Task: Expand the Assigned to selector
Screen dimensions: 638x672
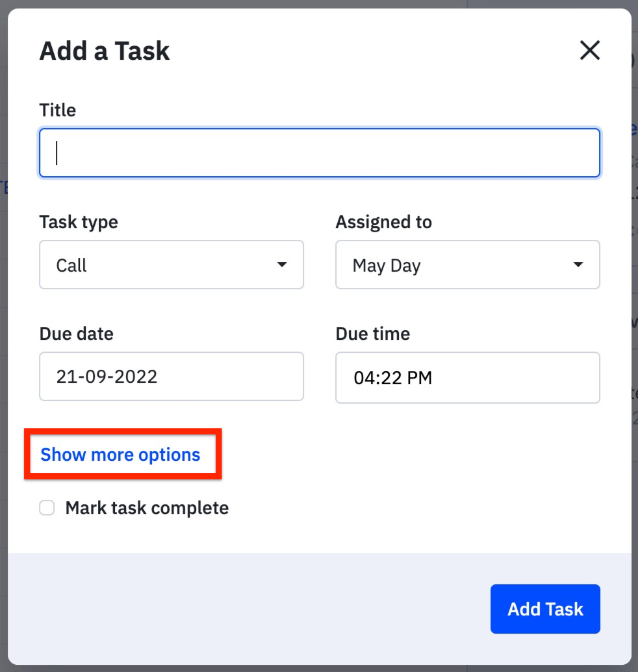Action: [x=467, y=265]
